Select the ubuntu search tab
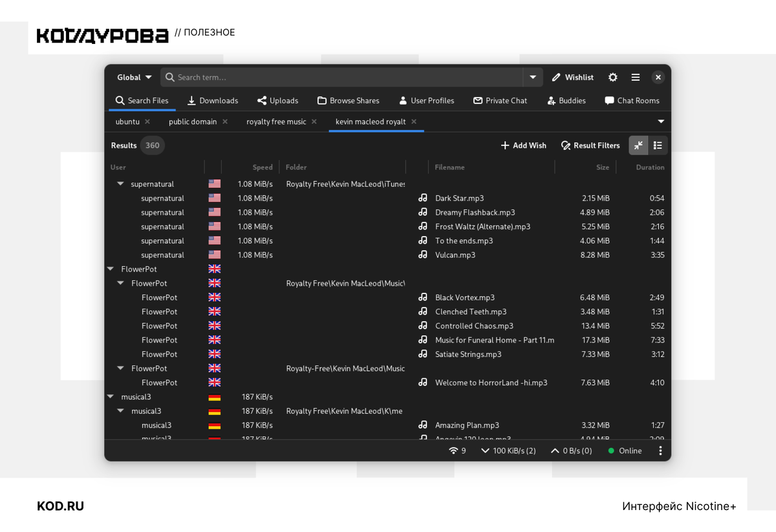This screenshot has width=776, height=532. click(x=127, y=122)
